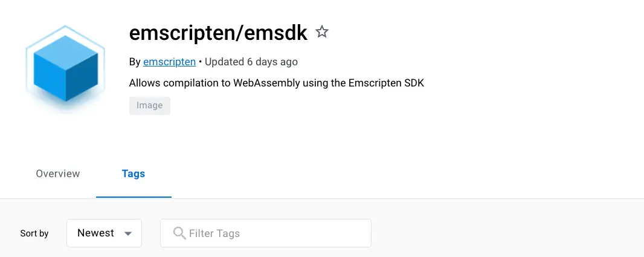Click the magnifier icon in Filter Tags
Image resolution: width=644 pixels, height=257 pixels.
tap(179, 233)
